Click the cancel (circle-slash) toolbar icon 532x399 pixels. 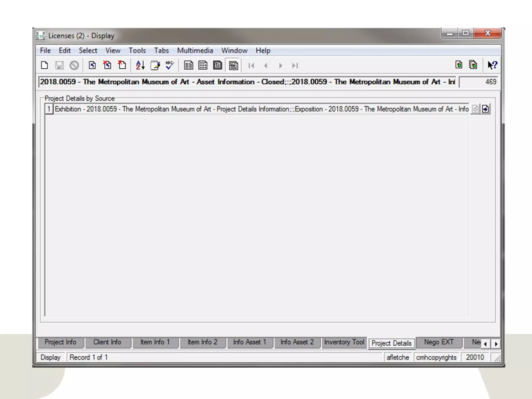pyautogui.click(x=74, y=65)
